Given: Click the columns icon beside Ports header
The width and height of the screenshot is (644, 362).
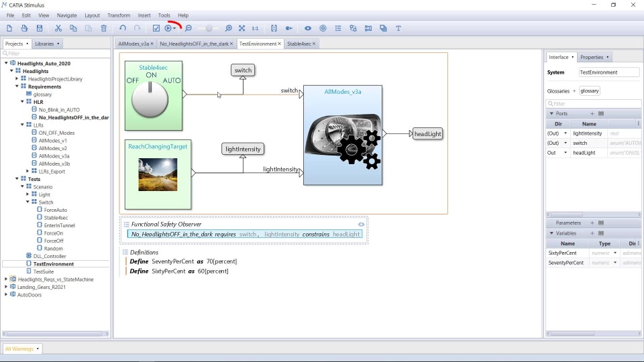Looking at the screenshot, I should click(601, 114).
